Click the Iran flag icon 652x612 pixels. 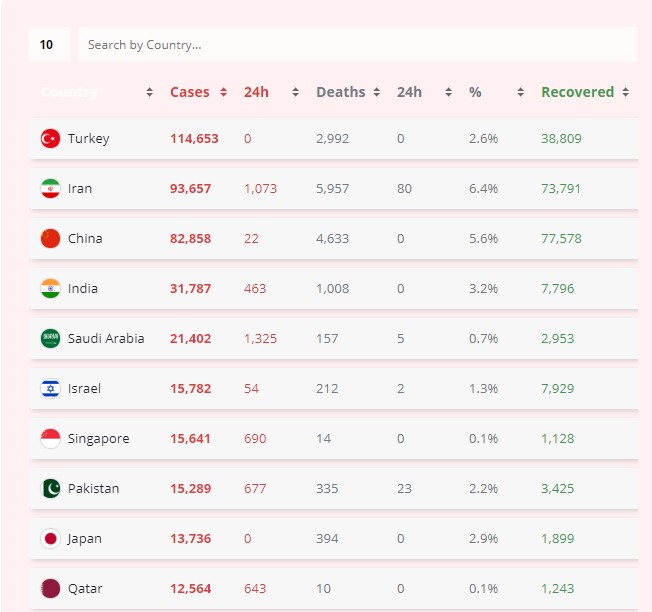coord(50,189)
